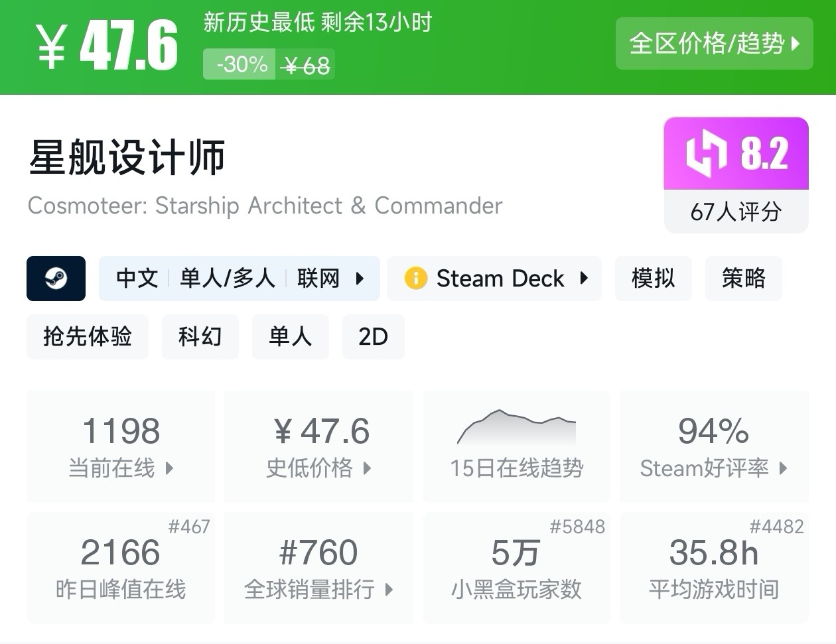
Task: Click the ¥ symbol beside the 47.6 price
Action: click(x=51, y=46)
